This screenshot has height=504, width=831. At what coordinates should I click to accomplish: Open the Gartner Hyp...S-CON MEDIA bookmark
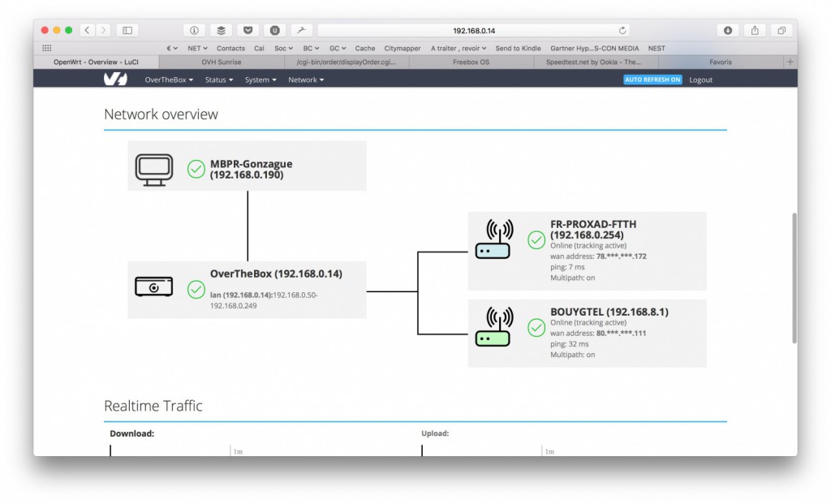594,48
